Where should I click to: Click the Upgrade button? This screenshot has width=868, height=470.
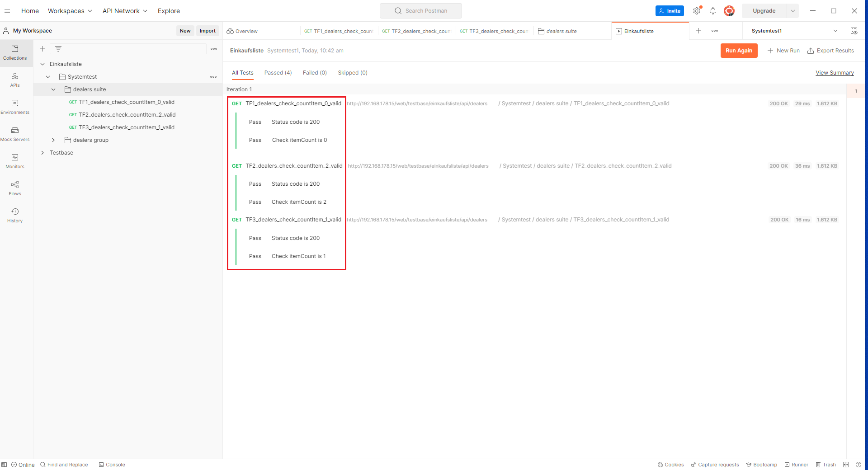764,11
